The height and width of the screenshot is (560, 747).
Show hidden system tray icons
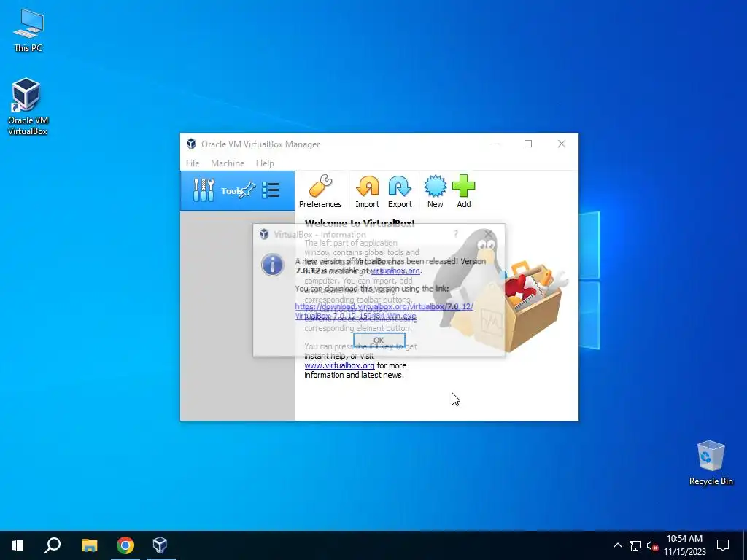[617, 545]
